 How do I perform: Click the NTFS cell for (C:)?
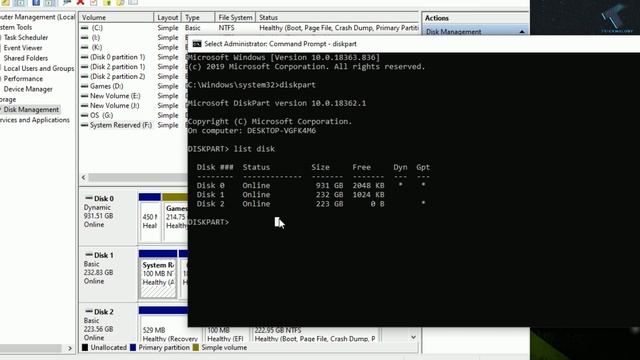tap(227, 28)
